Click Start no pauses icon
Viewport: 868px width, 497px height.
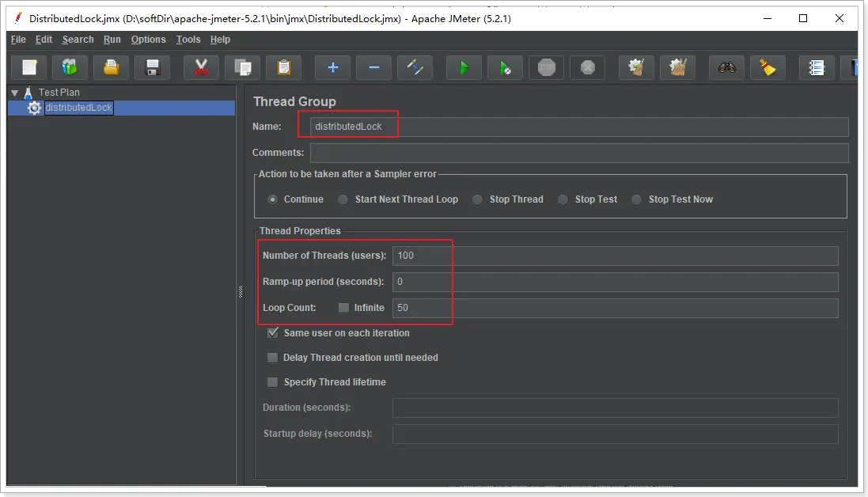coord(505,67)
